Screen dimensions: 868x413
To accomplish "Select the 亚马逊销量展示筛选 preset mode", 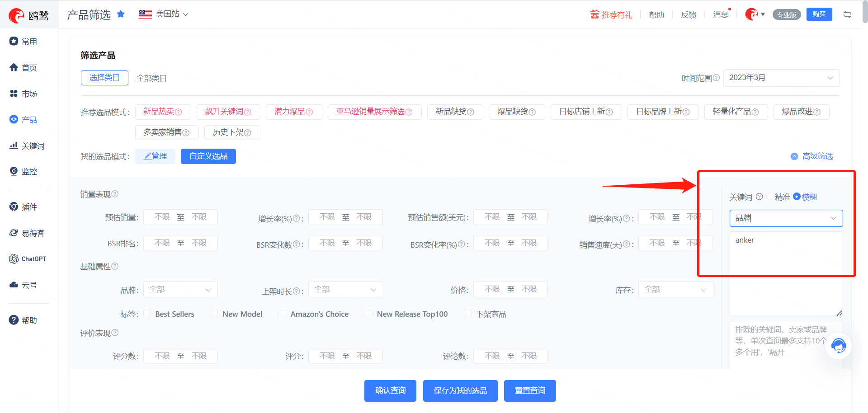I will coord(374,112).
